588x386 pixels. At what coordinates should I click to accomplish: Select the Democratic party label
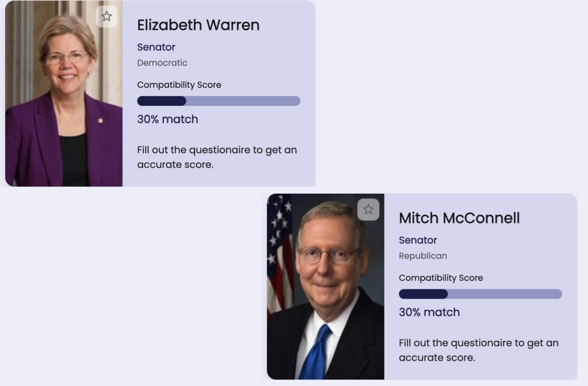[162, 63]
